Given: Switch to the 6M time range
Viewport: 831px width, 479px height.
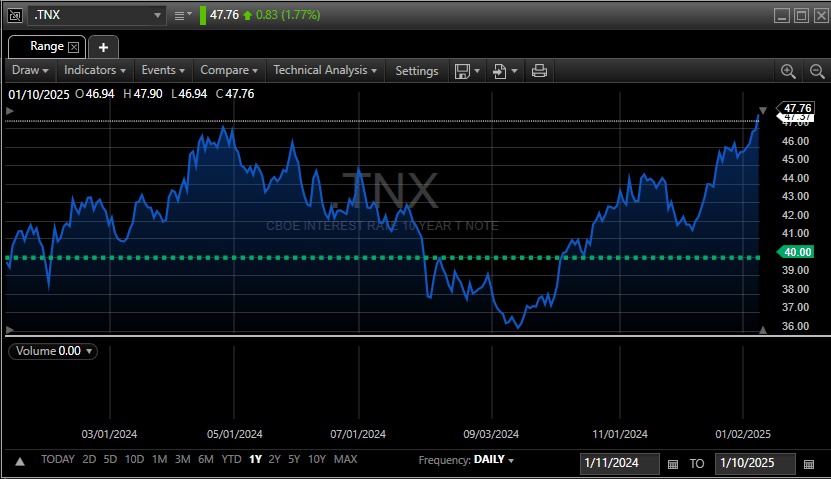Looking at the screenshot, I should pos(205,460).
